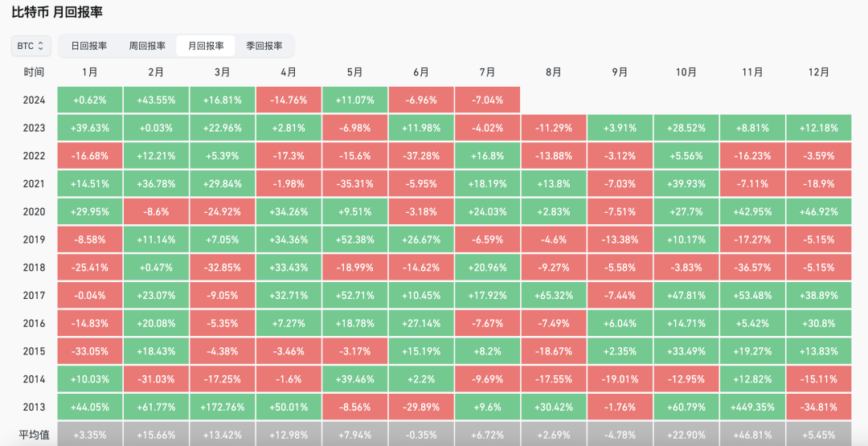This screenshot has height=446, width=868.
Task: Click the +172.76% cell in March 2013
Action: 223,407
